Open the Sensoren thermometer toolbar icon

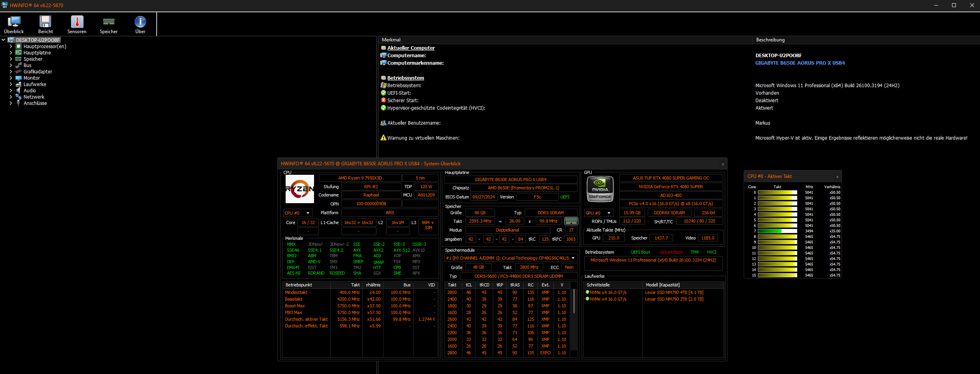point(77,22)
